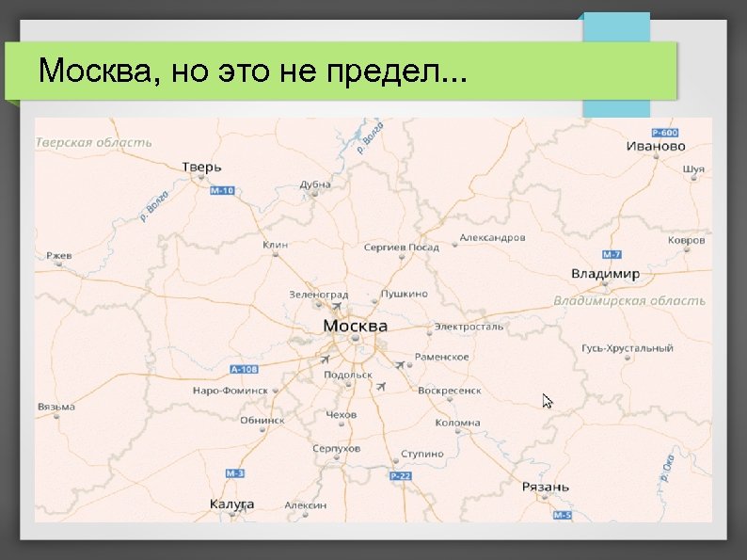Click the Владимир city label

tap(605, 274)
